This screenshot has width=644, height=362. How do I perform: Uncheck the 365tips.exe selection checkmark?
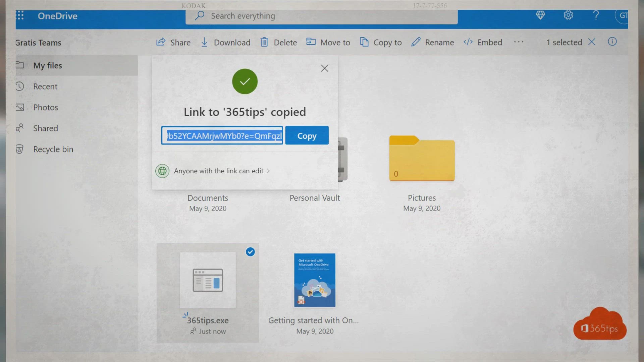250,252
